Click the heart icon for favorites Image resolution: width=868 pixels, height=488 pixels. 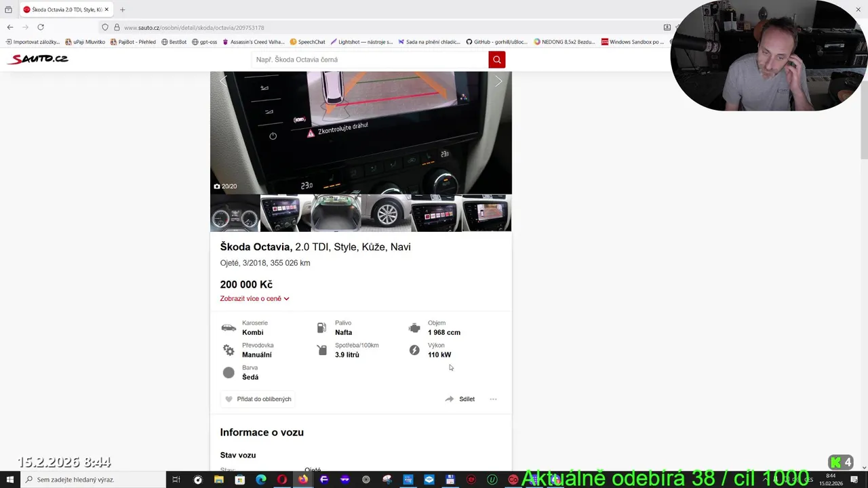pos(229,399)
